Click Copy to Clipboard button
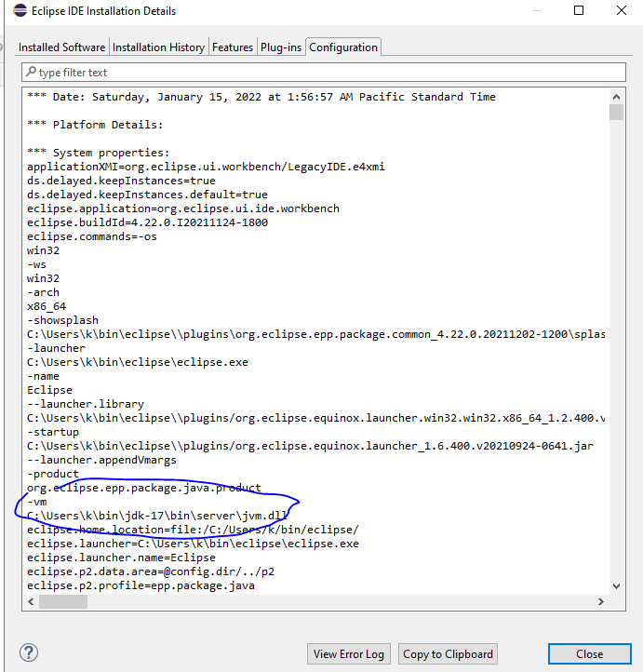This screenshot has width=643, height=672. pyautogui.click(x=448, y=654)
